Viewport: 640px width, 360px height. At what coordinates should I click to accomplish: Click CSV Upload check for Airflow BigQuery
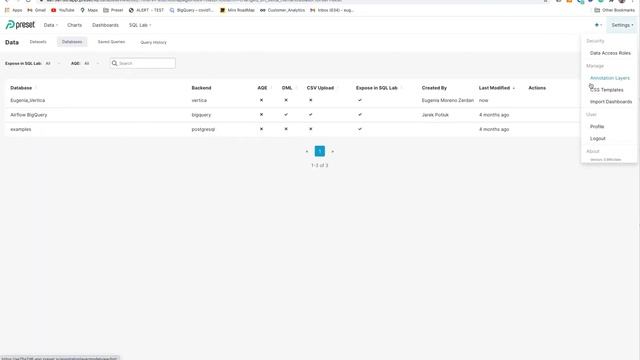point(311,115)
